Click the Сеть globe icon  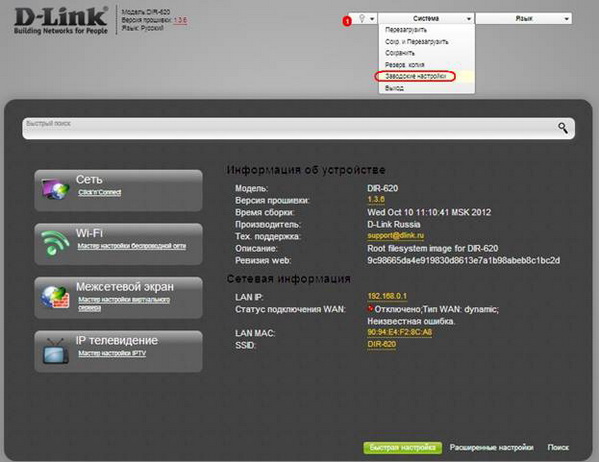click(x=56, y=190)
